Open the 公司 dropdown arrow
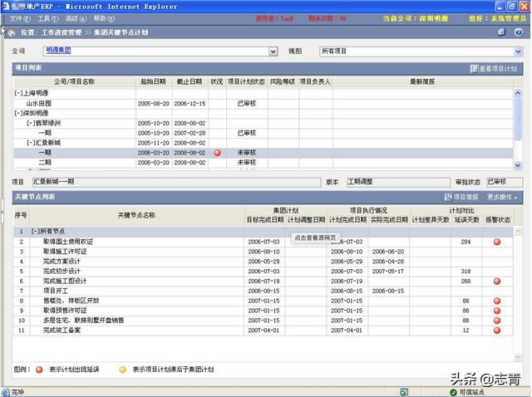The width and height of the screenshot is (532, 397). coord(273,51)
